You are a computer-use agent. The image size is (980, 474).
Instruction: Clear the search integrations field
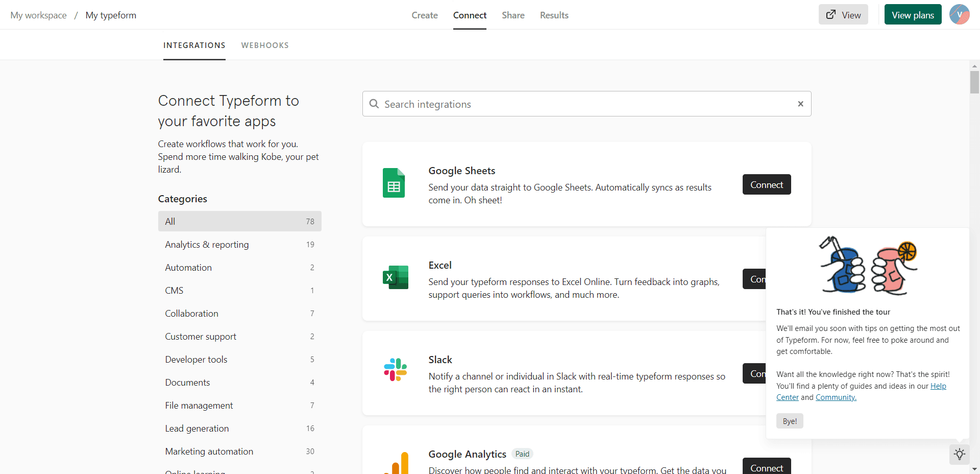800,104
